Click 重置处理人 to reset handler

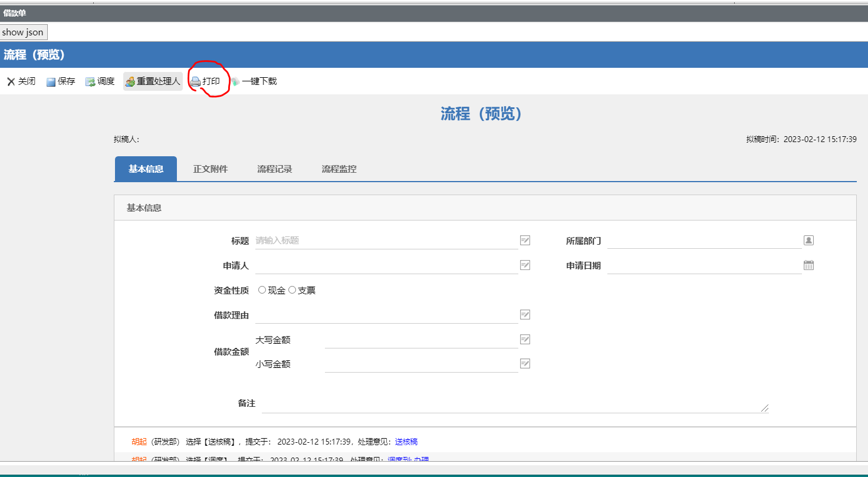[x=153, y=81]
